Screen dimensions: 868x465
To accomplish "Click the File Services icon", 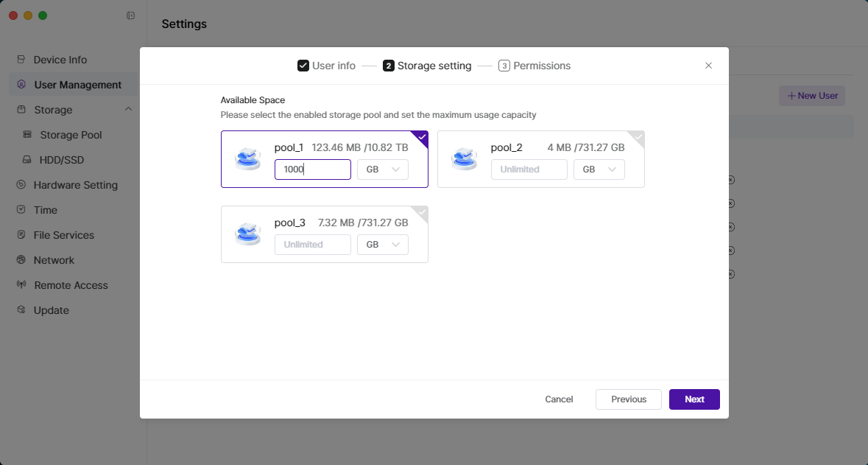I will (x=21, y=234).
